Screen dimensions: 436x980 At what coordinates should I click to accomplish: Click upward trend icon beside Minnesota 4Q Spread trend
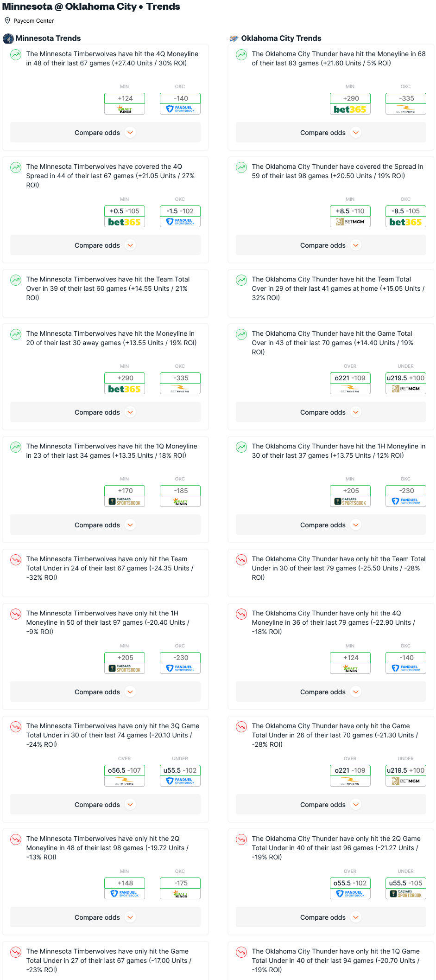16,167
